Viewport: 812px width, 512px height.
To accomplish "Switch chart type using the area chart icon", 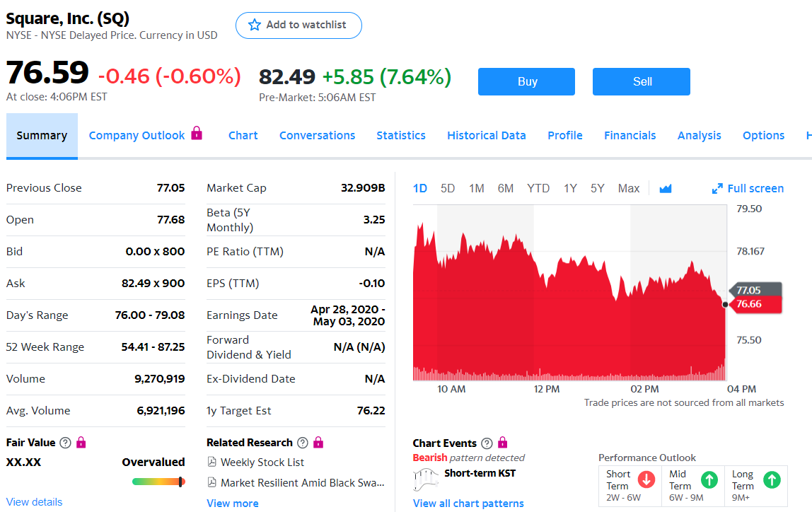I will (x=666, y=188).
